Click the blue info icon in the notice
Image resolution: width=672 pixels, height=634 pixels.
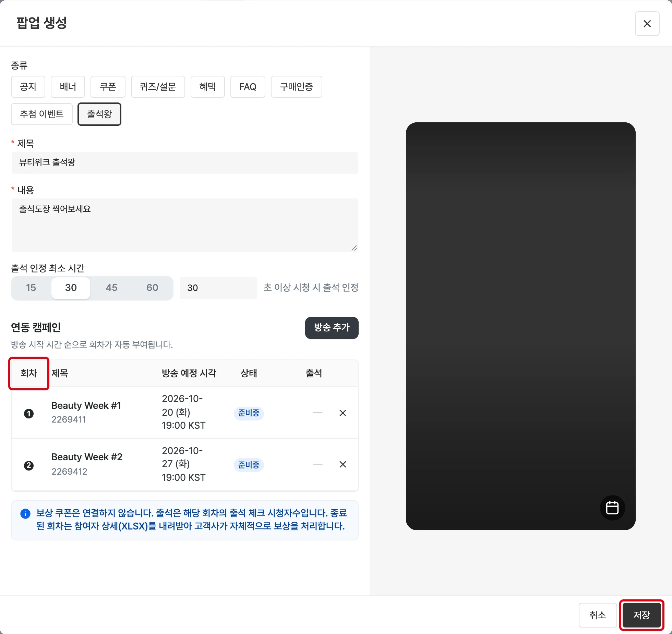coord(25,513)
